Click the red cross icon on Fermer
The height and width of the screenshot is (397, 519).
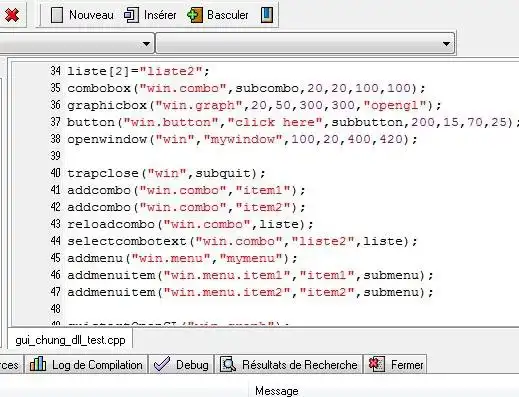[x=377, y=364]
